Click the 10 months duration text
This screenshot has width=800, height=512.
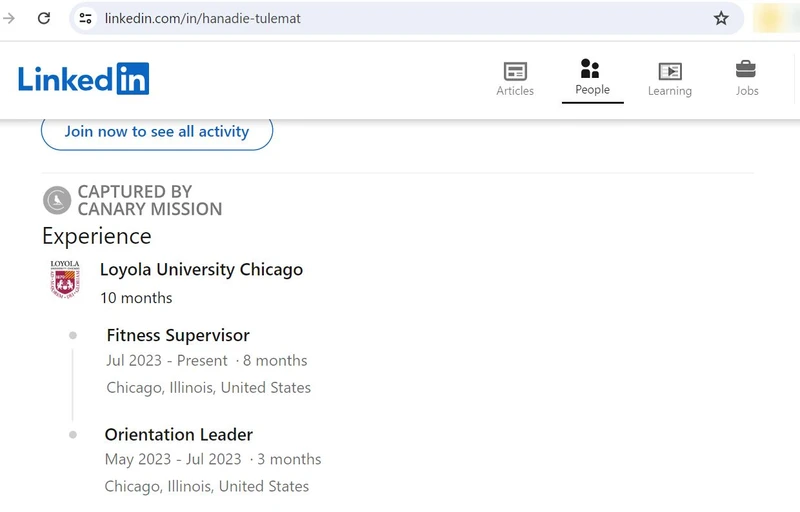[x=136, y=298]
